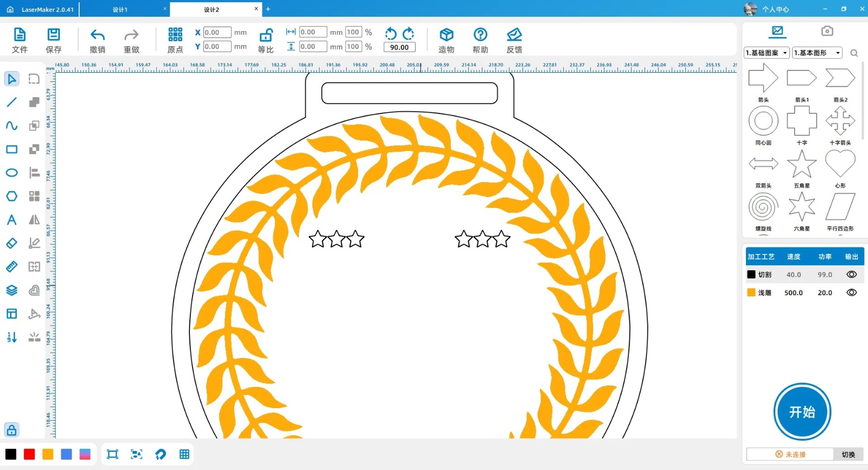Choose the red color swatch
The width and height of the screenshot is (868, 470).
pos(29,454)
